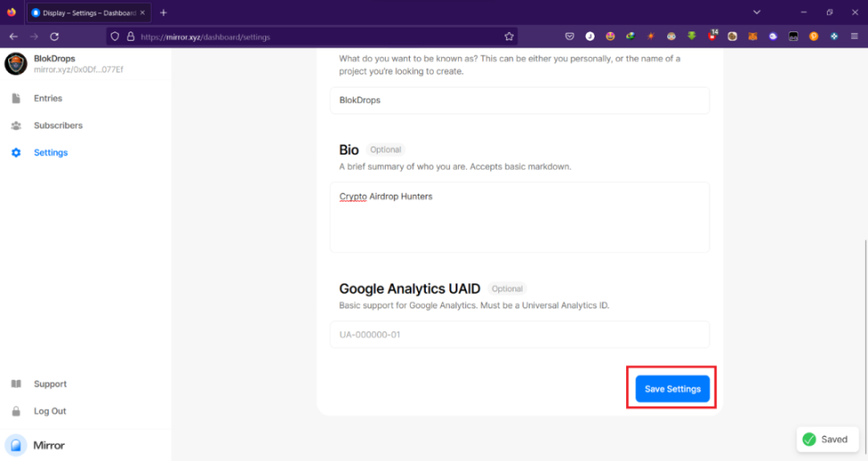868x461 pixels.
Task: Click the shield tracking protection icon
Action: 114,37
